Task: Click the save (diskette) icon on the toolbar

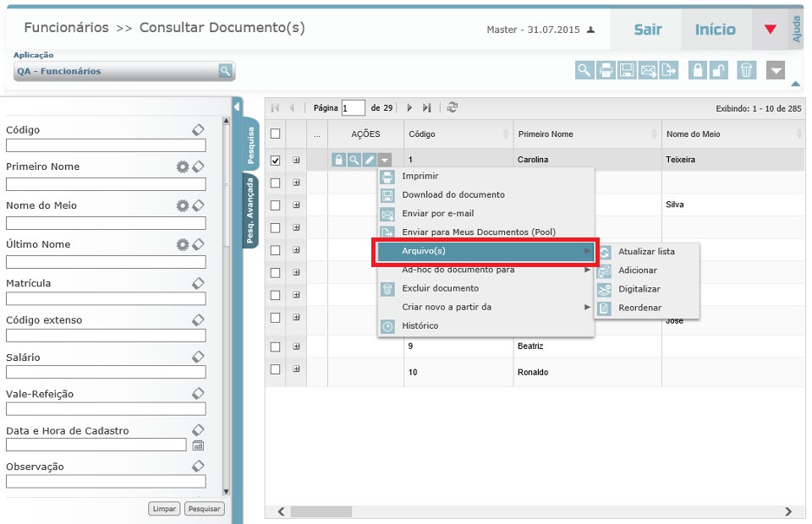Action: (x=628, y=70)
